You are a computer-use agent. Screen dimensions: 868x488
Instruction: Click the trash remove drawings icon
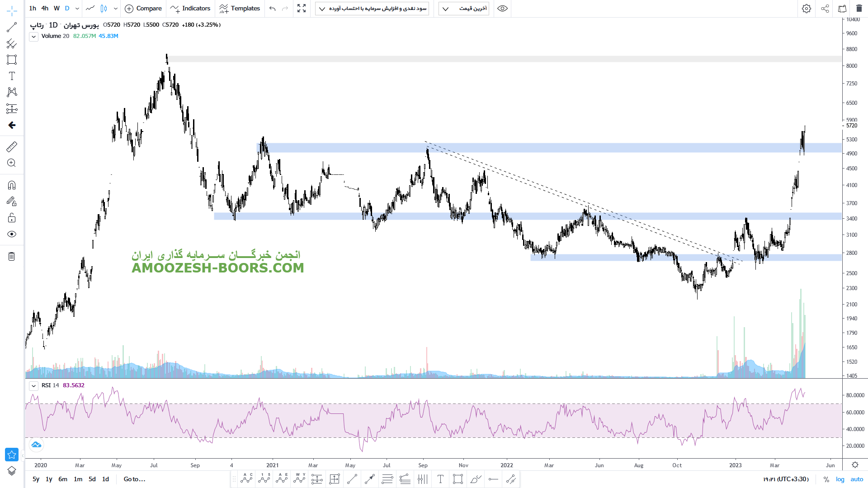(x=12, y=257)
